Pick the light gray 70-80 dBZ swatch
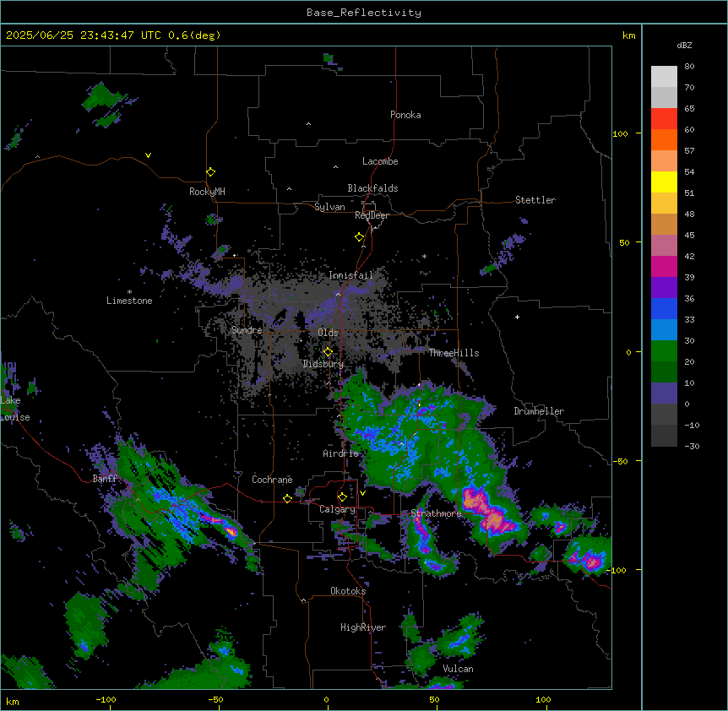 664,76
